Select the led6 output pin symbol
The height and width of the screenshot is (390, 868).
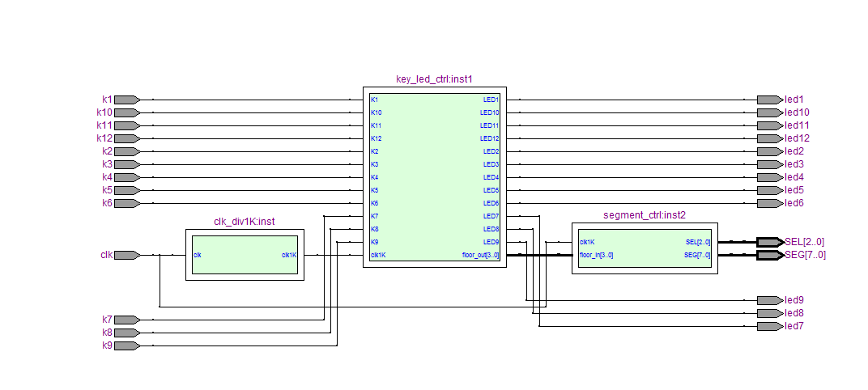[770, 203]
